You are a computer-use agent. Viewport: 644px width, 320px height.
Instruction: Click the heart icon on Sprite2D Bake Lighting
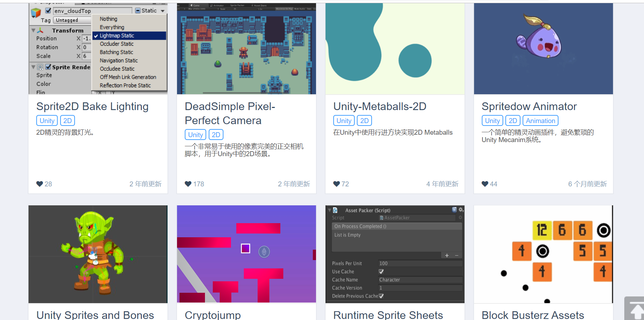click(x=39, y=184)
